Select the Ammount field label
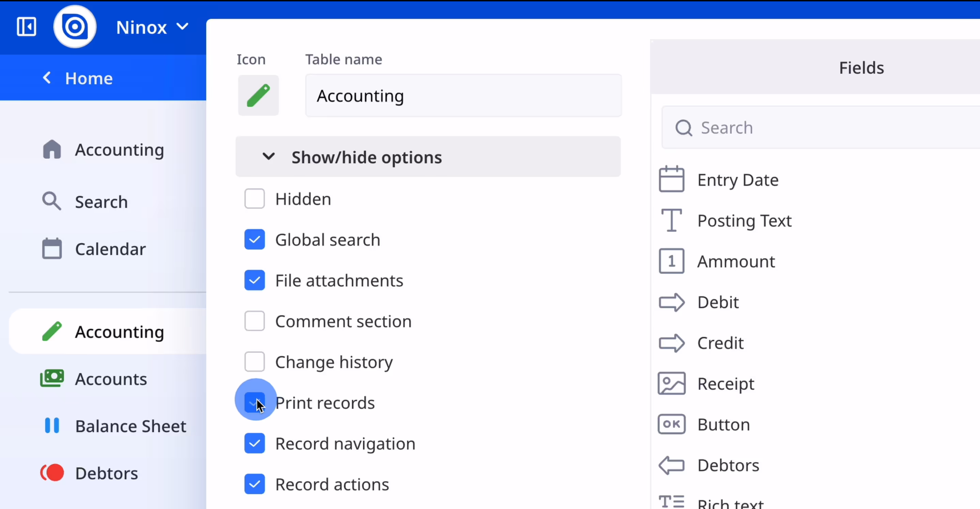This screenshot has height=509, width=980. pos(736,261)
